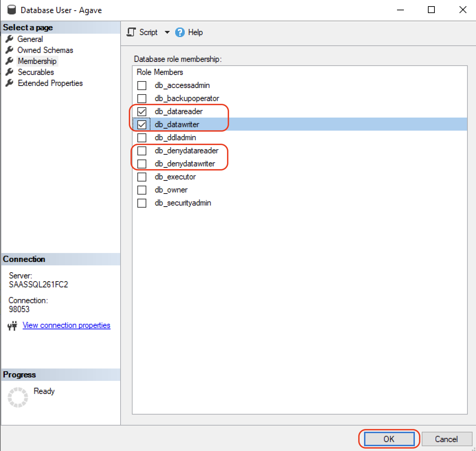Check the db_accessadmin role checkbox

[x=142, y=85]
